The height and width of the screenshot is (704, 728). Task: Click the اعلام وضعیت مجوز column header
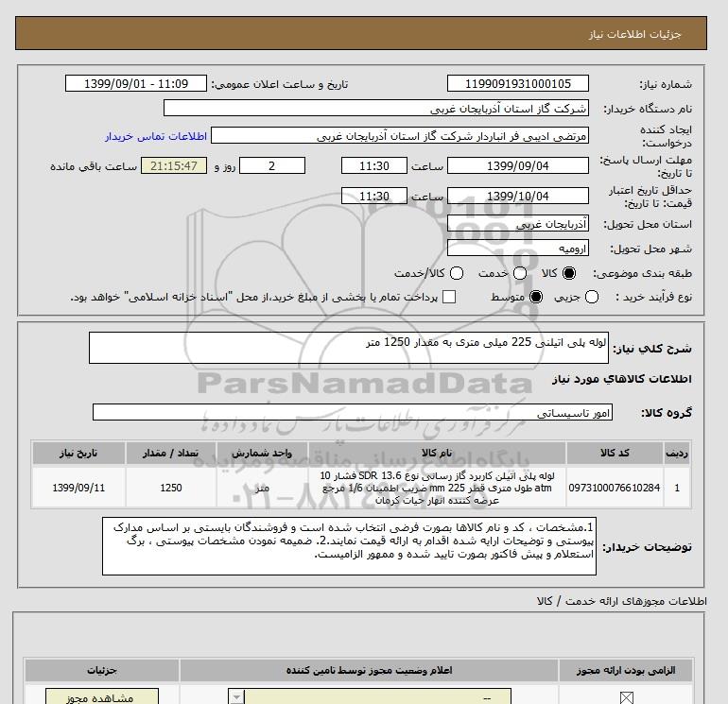(x=369, y=670)
